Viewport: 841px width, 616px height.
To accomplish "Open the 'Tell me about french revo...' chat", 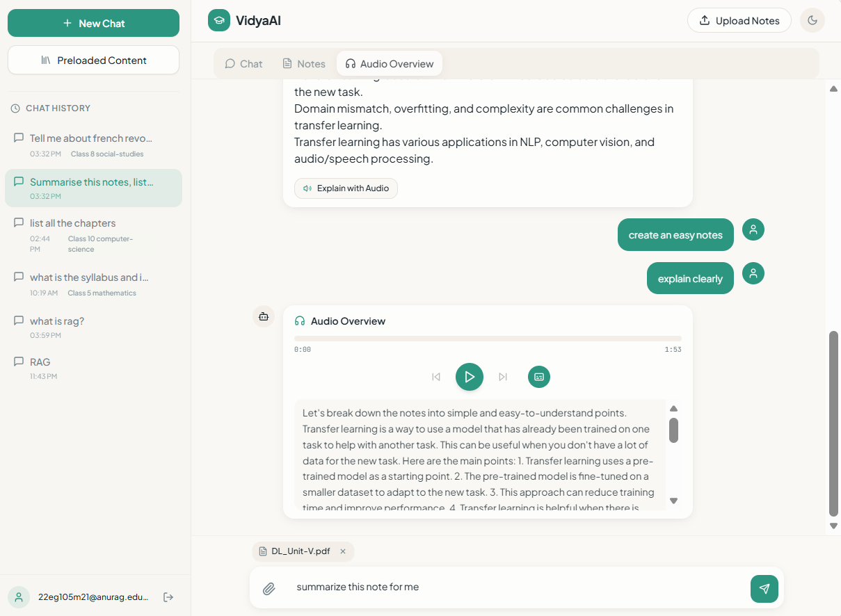I will (x=93, y=145).
